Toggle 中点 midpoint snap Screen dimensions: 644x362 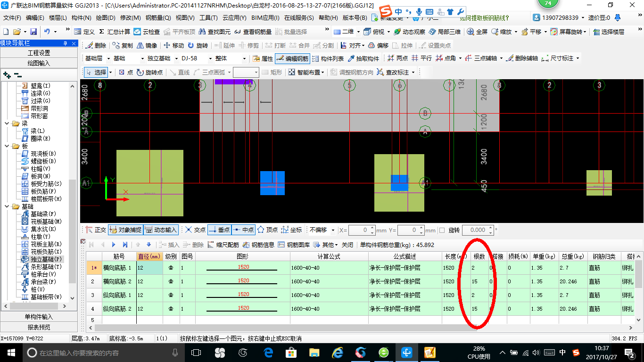(243, 230)
